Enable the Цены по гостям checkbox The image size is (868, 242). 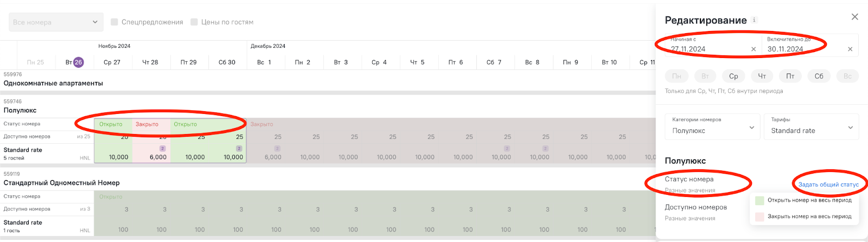194,22
